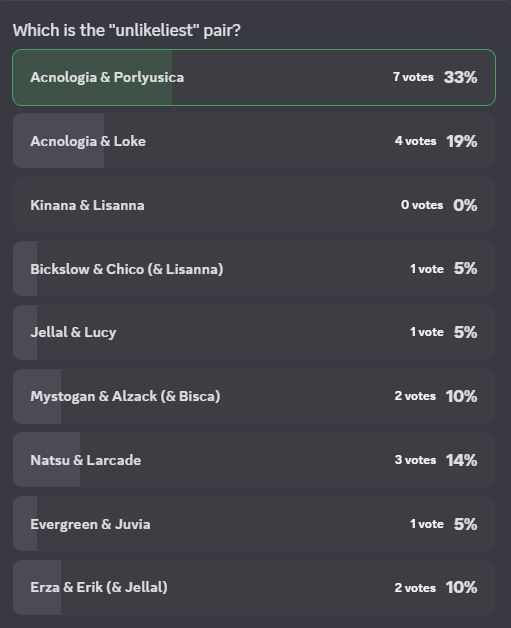Pick Bickslow & Chico (& Lisanna) option
Image resolution: width=511 pixels, height=628 pixels.
click(x=254, y=269)
